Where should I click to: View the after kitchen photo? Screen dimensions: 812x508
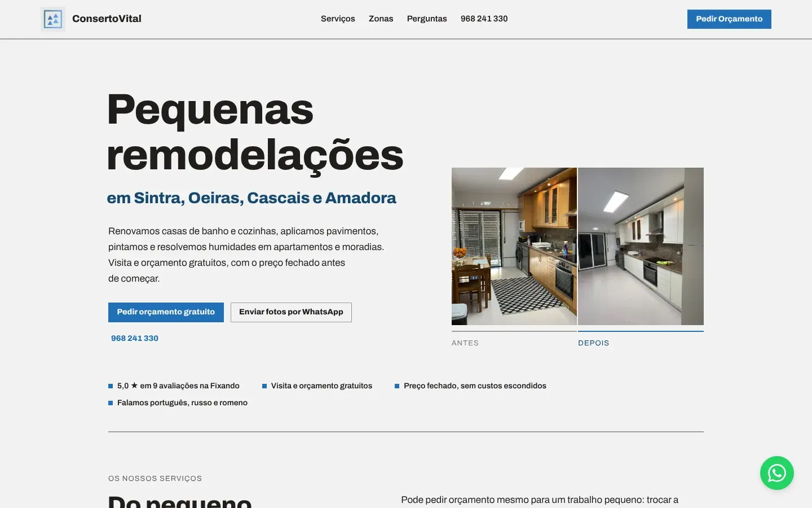click(641, 246)
